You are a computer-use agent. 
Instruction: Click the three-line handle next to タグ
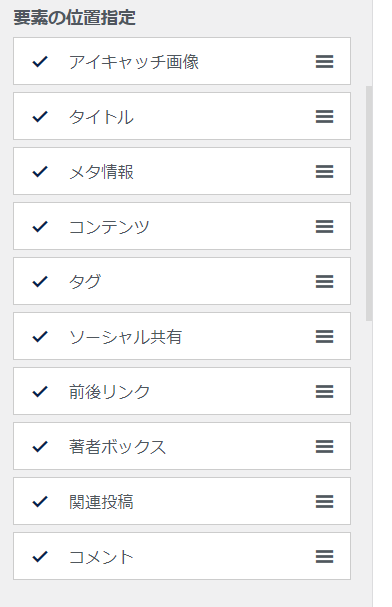324,281
